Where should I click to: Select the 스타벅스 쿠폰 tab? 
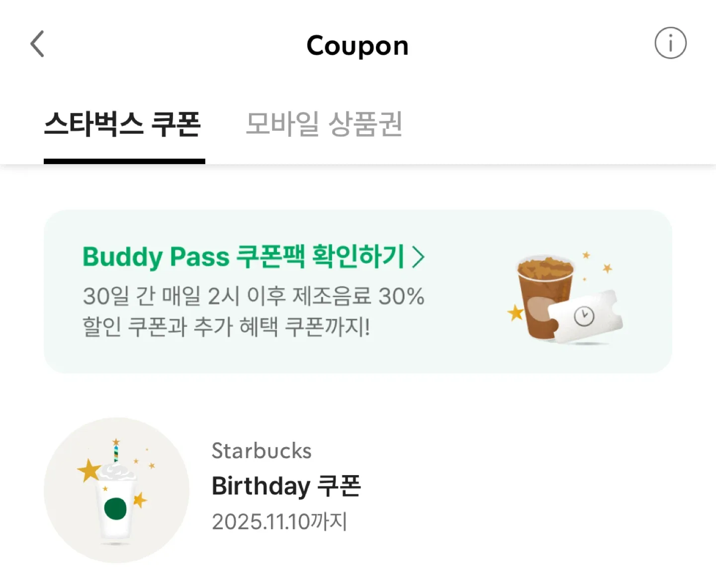point(123,124)
